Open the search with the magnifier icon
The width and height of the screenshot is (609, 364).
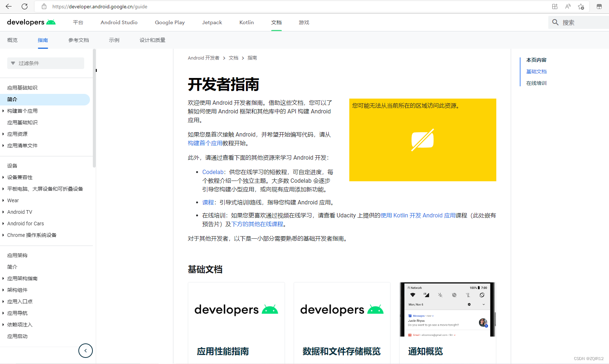coord(555,22)
